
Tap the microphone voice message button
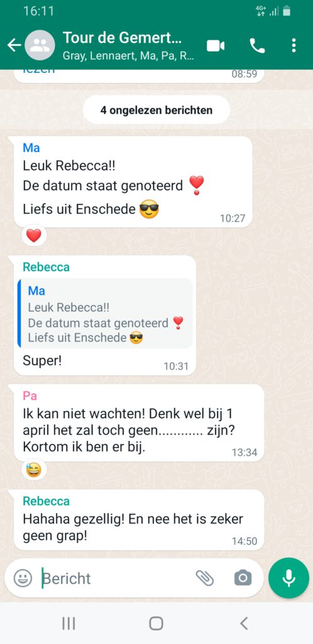(288, 578)
